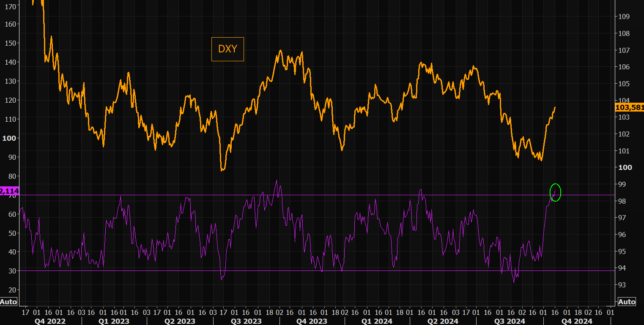Screen dimensions: 644x325
Task: Select the Q2 2023 quarter label
Action: [x=179, y=321]
